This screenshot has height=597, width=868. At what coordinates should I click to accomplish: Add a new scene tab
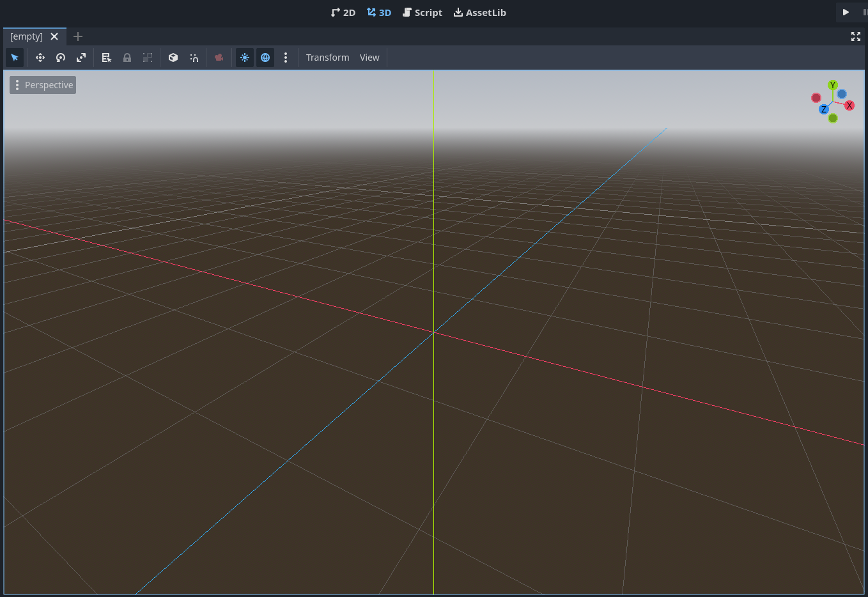pyautogui.click(x=78, y=36)
